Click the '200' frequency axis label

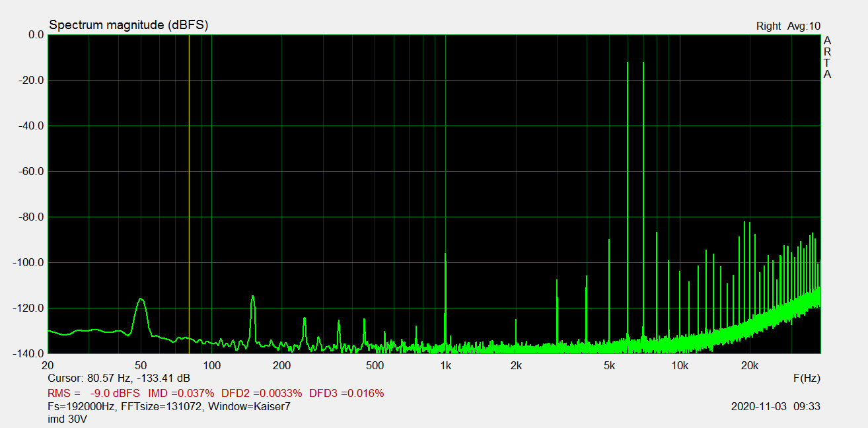point(282,366)
